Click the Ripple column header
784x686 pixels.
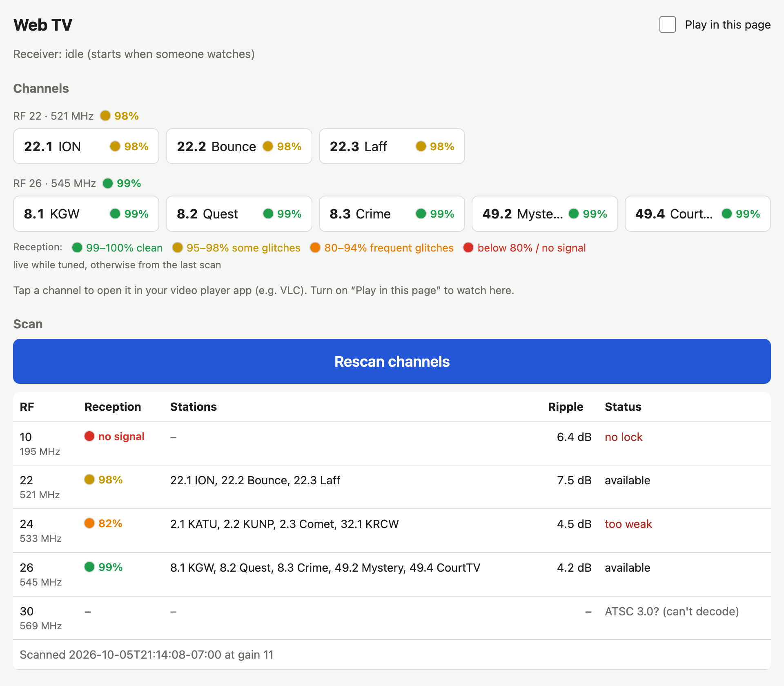pos(566,407)
